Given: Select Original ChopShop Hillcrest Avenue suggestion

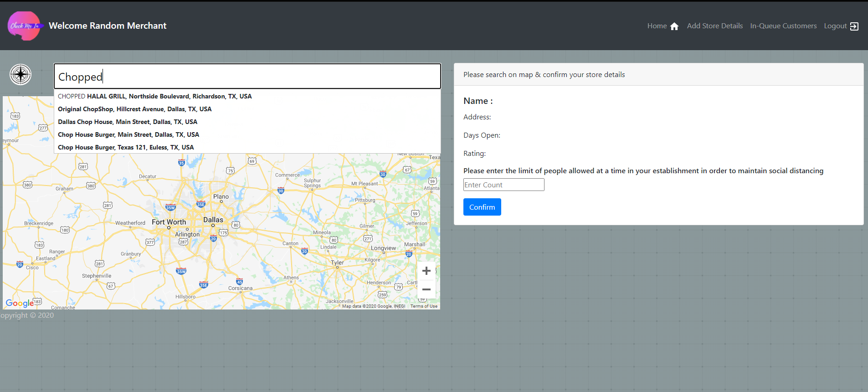Looking at the screenshot, I should (247, 109).
